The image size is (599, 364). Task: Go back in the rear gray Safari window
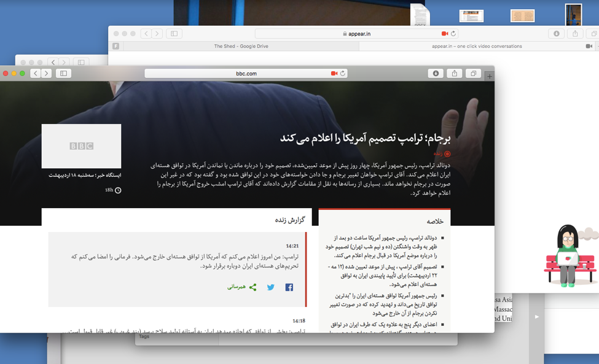point(53,62)
